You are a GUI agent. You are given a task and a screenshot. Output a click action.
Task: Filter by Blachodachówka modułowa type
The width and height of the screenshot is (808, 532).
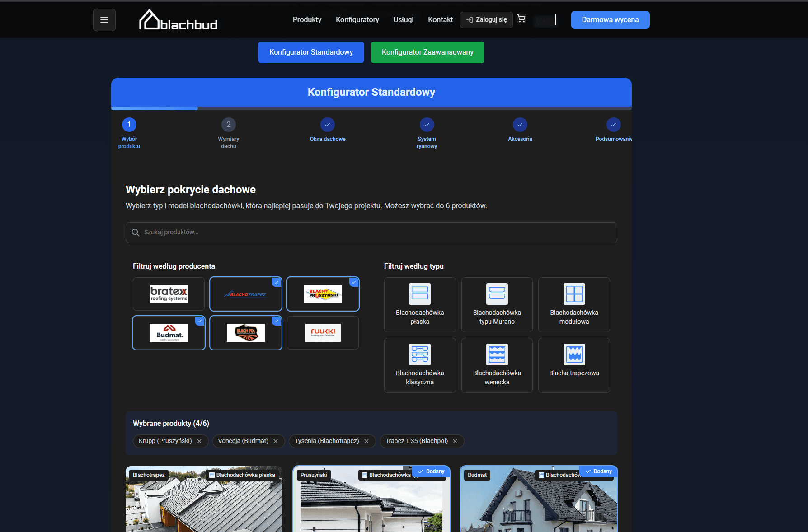[x=574, y=305]
